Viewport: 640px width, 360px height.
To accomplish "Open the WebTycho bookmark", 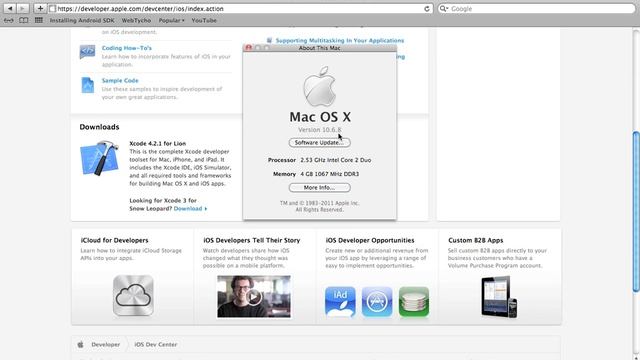I will click(136, 20).
